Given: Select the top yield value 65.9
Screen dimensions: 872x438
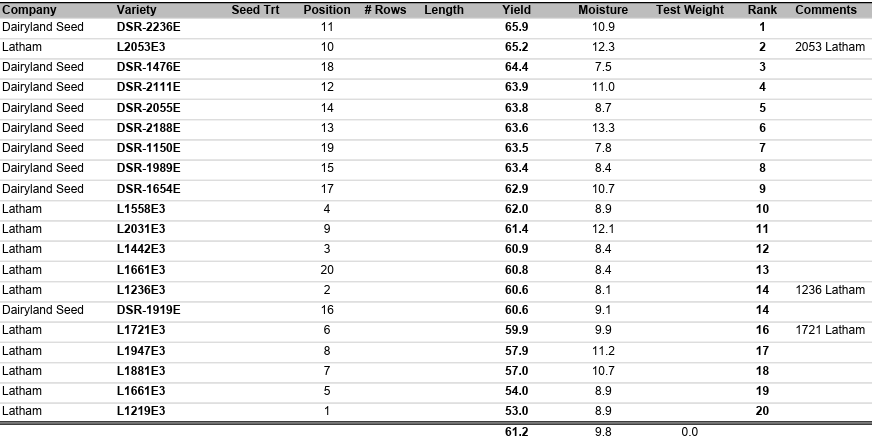Looking at the screenshot, I should (516, 27).
